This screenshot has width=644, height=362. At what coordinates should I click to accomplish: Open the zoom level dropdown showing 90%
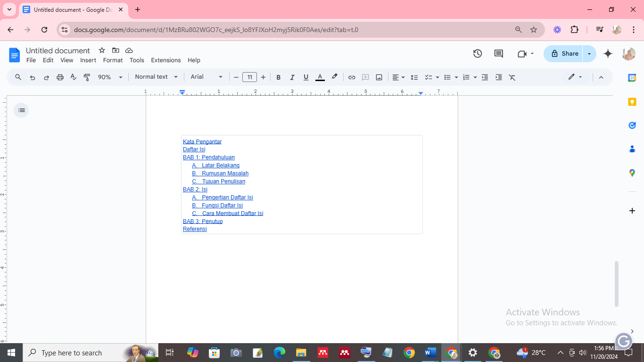pos(110,77)
